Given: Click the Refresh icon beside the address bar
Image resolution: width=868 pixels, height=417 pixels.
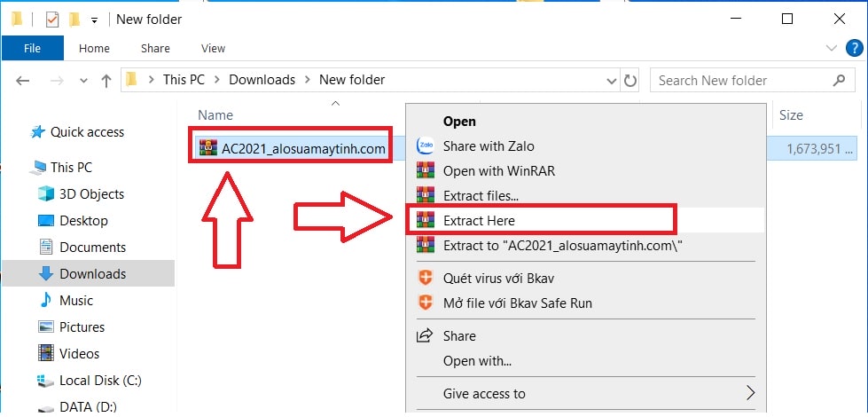Looking at the screenshot, I should click(x=630, y=81).
